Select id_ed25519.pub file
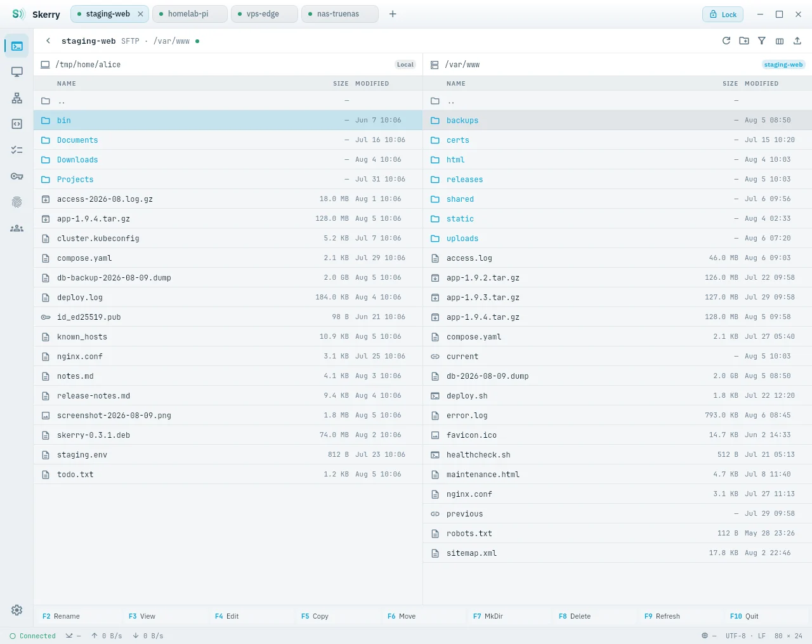Screen dimensions: 812x644 (228, 317)
